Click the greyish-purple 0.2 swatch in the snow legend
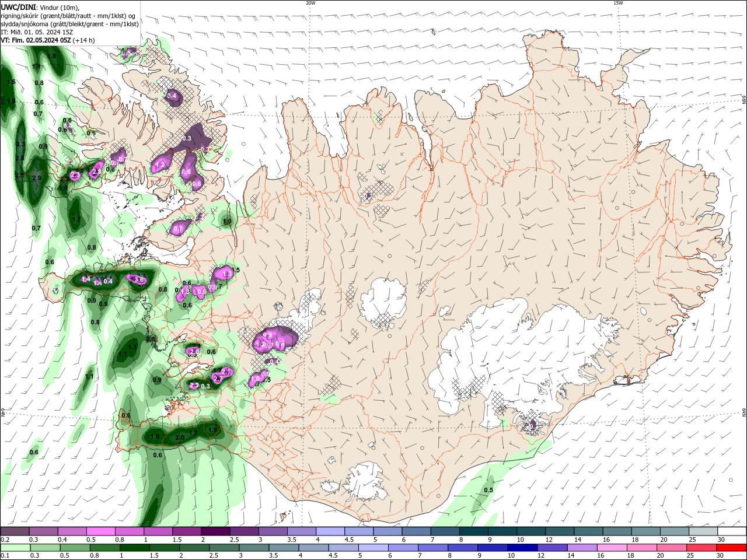This screenshot has height=560, width=747. 15,531
